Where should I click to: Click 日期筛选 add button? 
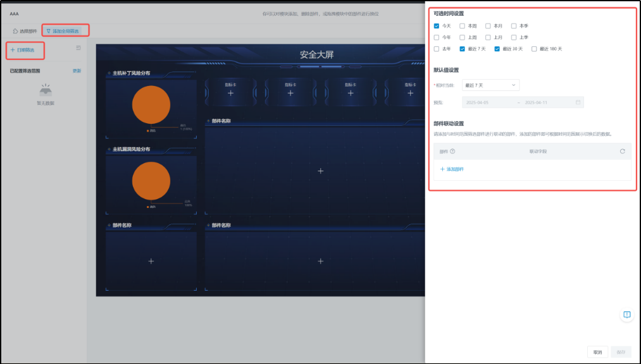(x=23, y=49)
